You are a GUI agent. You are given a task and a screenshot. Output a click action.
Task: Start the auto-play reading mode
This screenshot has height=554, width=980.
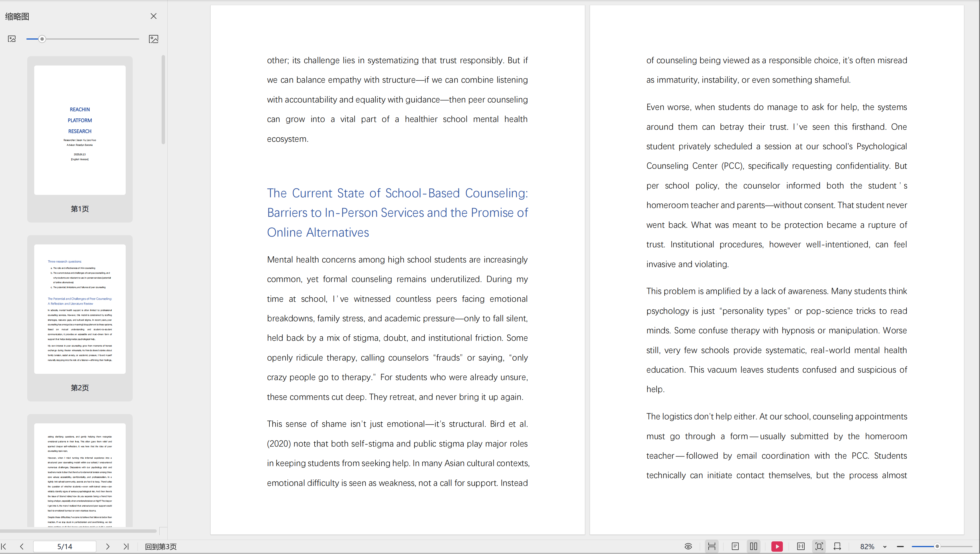point(777,546)
